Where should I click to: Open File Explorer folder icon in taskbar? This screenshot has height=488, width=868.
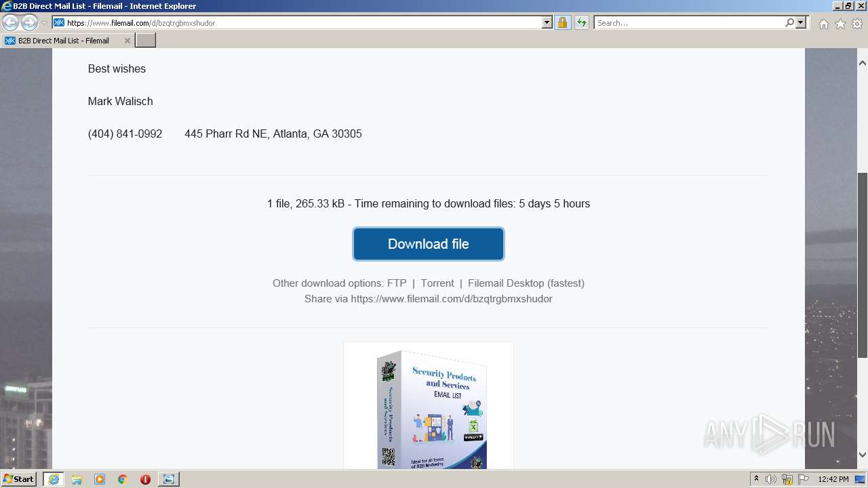(77, 479)
